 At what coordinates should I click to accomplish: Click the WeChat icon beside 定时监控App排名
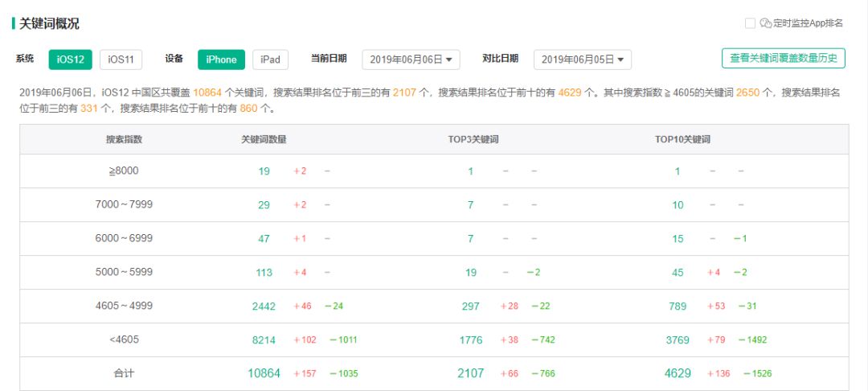766,23
